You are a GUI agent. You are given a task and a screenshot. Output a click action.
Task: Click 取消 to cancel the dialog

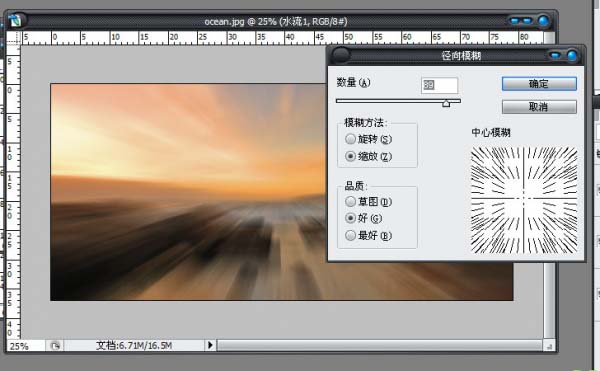pyautogui.click(x=539, y=107)
